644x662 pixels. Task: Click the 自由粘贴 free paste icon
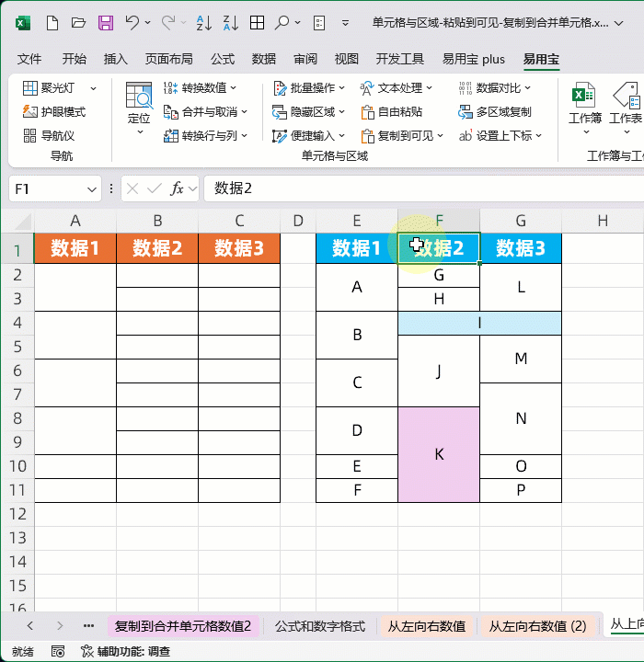(x=367, y=112)
